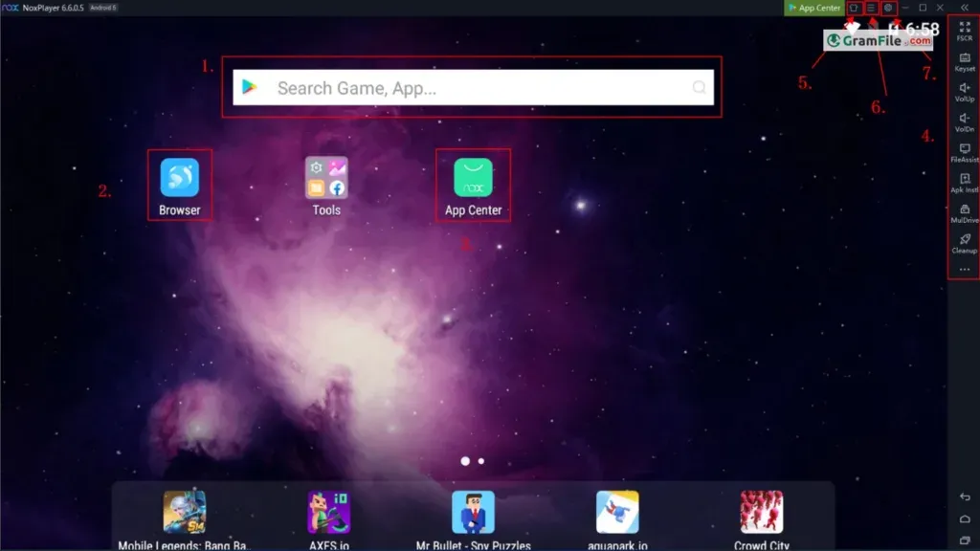Launch Mr Bullet - Spy Puzzles
This screenshot has height=551, width=980.
point(473,513)
